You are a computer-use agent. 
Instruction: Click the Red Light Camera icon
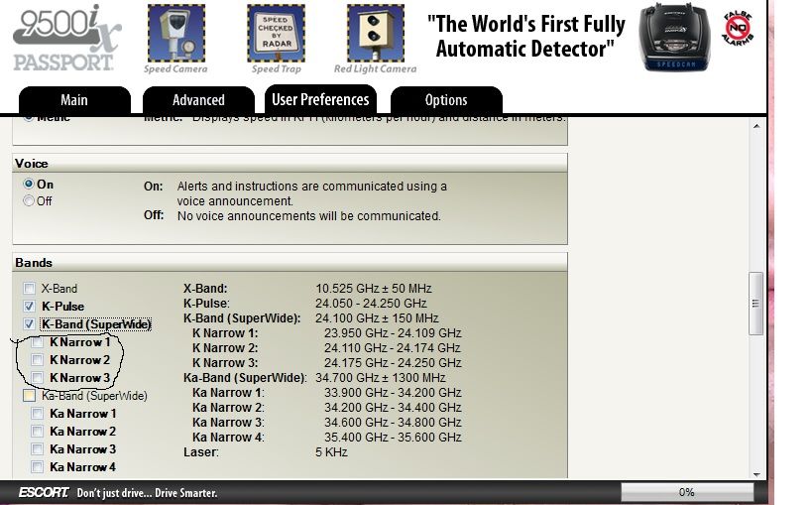coord(375,34)
